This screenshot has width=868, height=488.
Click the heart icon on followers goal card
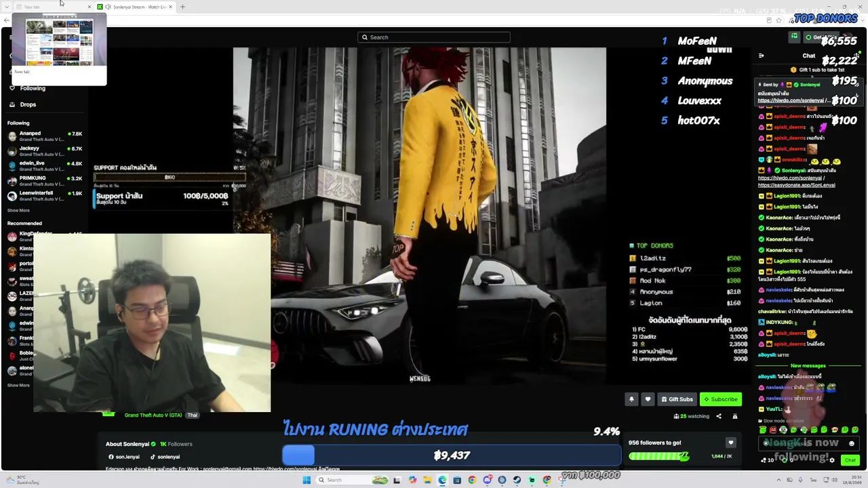730,443
